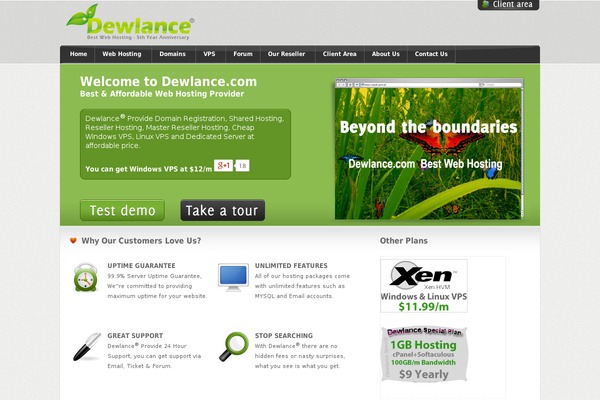600x400 pixels.
Task: Click the Take a tour button
Action: (223, 210)
